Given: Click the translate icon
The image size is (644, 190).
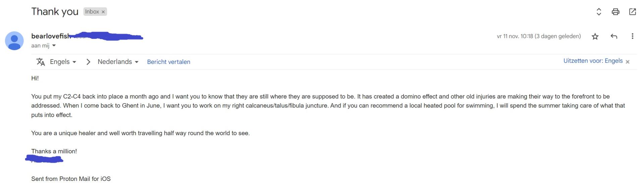Looking at the screenshot, I should (41, 62).
